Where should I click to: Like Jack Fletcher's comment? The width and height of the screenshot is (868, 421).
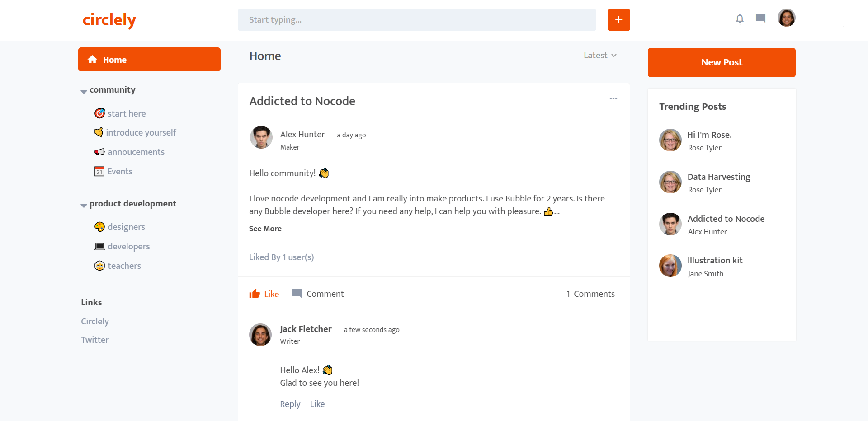(317, 404)
